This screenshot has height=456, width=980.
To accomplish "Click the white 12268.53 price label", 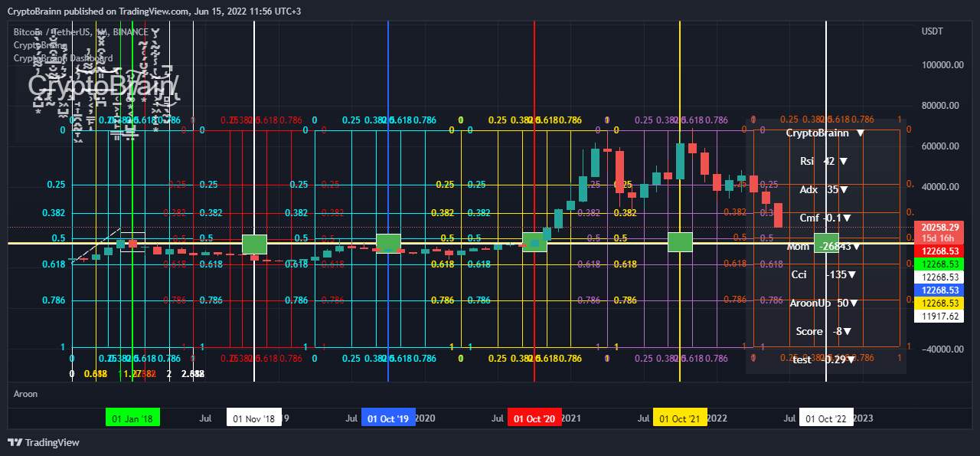I will (x=939, y=277).
